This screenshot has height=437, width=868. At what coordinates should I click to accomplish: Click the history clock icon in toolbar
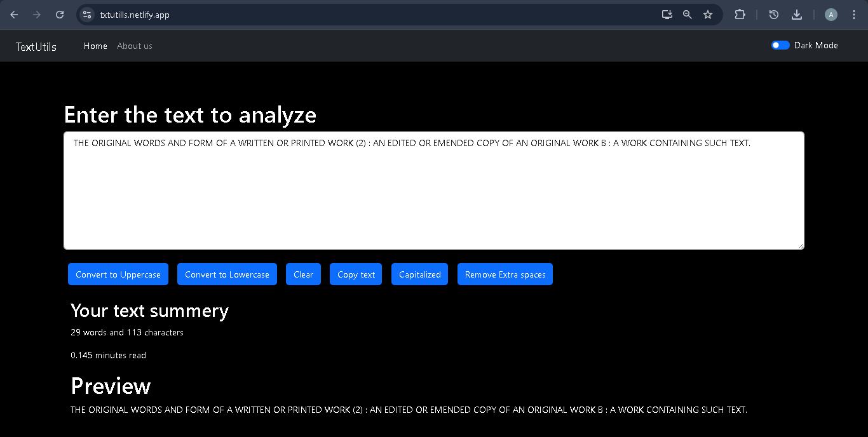coord(774,15)
